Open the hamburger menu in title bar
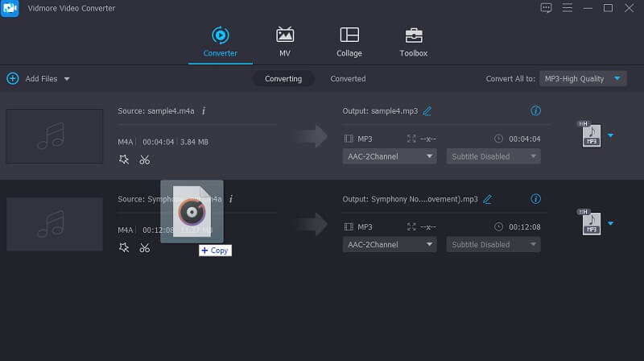This screenshot has height=361, width=644. coord(568,8)
